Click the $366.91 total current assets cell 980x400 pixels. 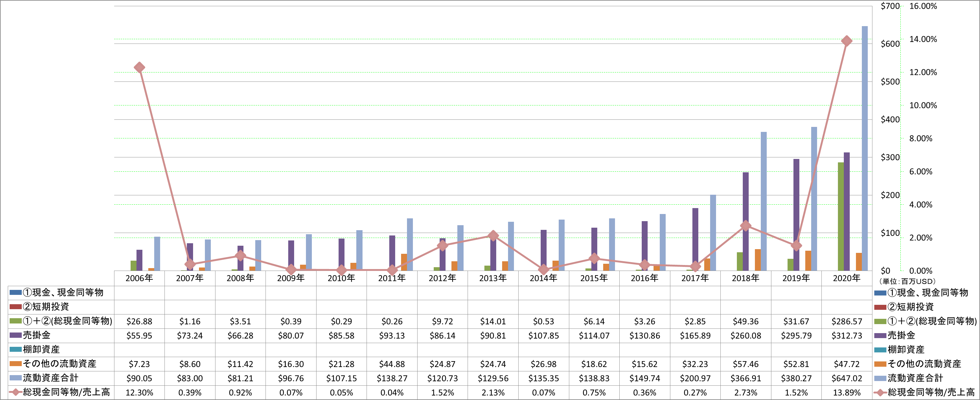[746, 378]
